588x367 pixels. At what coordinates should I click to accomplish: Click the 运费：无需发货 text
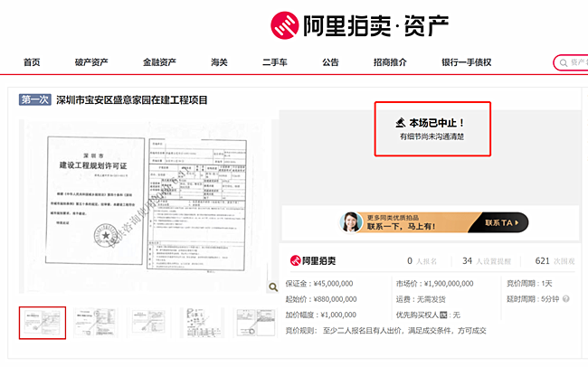(x=421, y=299)
